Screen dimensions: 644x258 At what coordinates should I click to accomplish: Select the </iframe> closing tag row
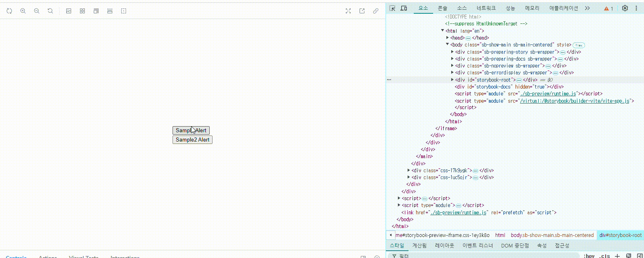[446, 128]
